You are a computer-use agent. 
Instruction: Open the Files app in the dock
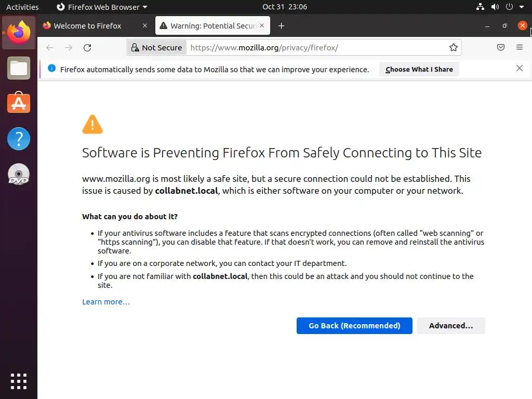pyautogui.click(x=19, y=69)
